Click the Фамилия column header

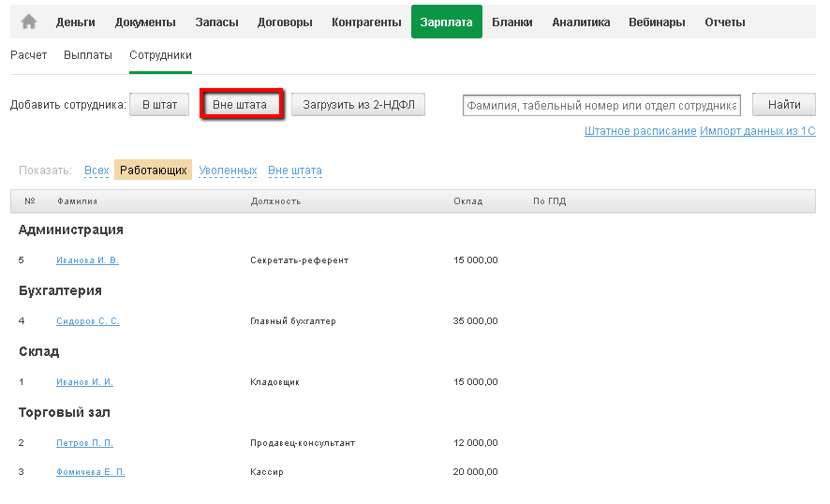click(x=77, y=201)
